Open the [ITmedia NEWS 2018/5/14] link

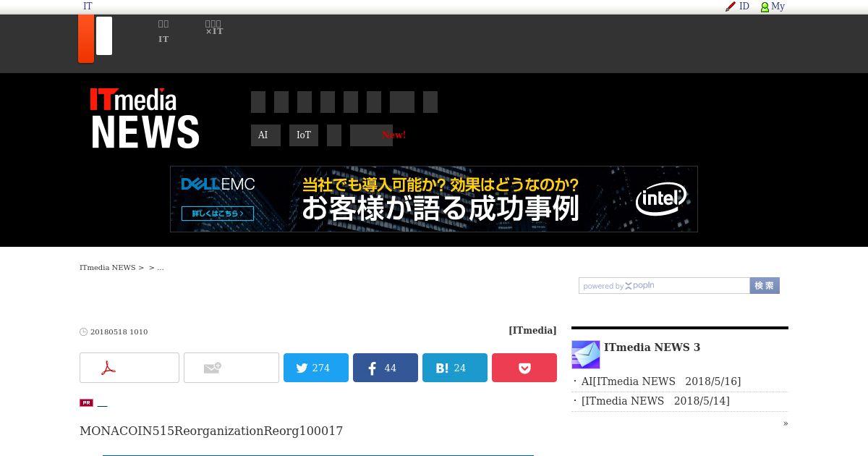pos(655,401)
